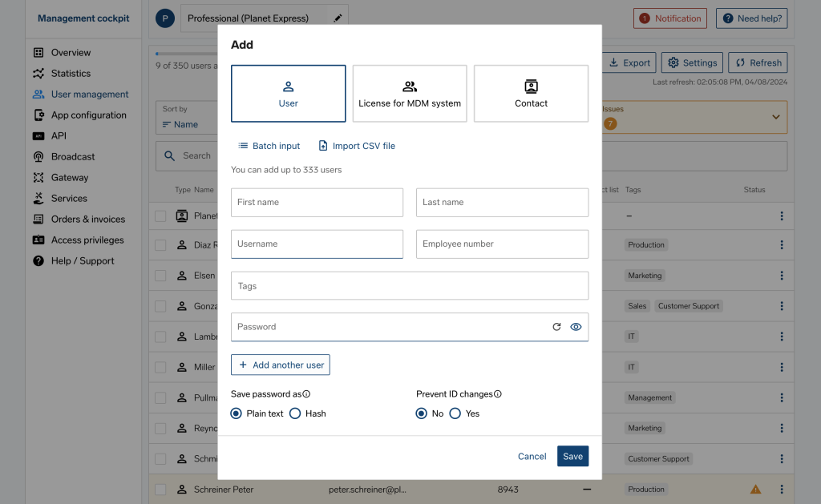Open the Gateway section in the sidebar
This screenshot has height=504, width=821.
[67, 177]
